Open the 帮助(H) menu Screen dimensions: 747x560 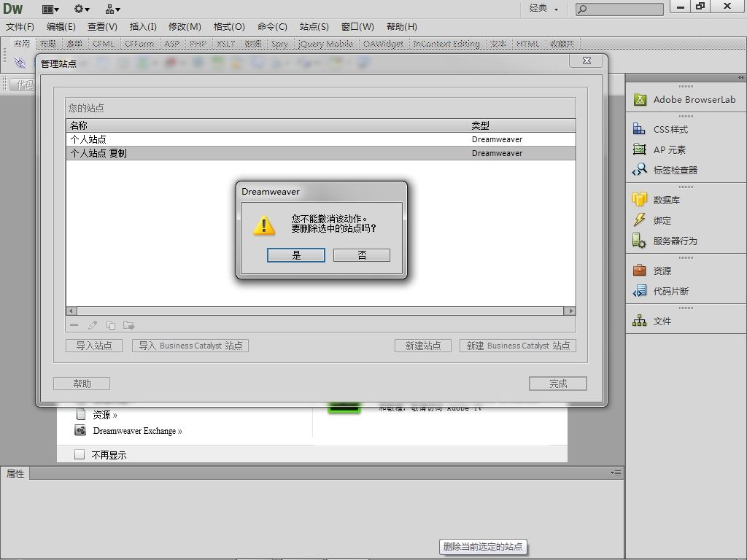point(402,27)
